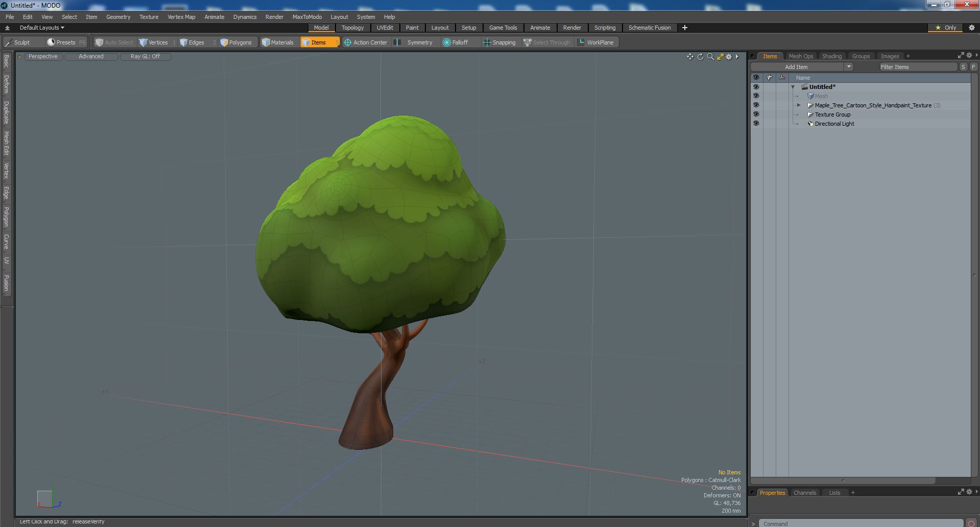Image resolution: width=980 pixels, height=527 pixels.
Task: Switch to the Topology layout tab
Action: point(353,28)
